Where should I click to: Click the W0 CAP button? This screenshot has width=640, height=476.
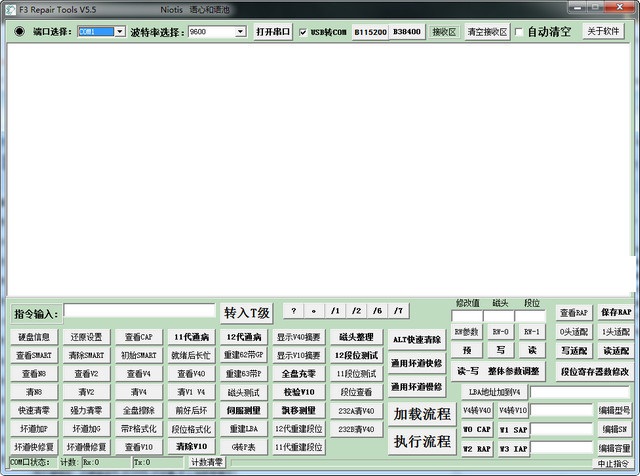click(477, 429)
